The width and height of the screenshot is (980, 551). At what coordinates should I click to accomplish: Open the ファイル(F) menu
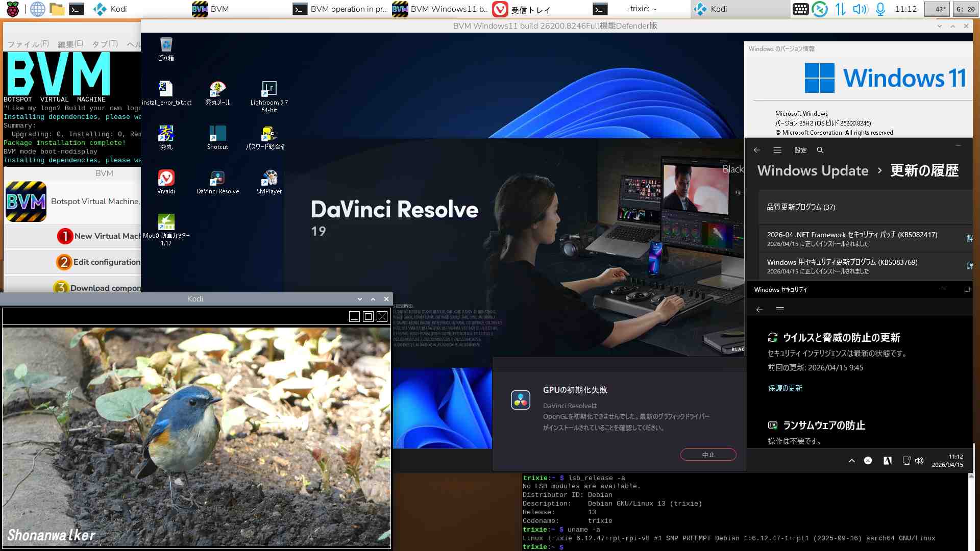(28, 44)
